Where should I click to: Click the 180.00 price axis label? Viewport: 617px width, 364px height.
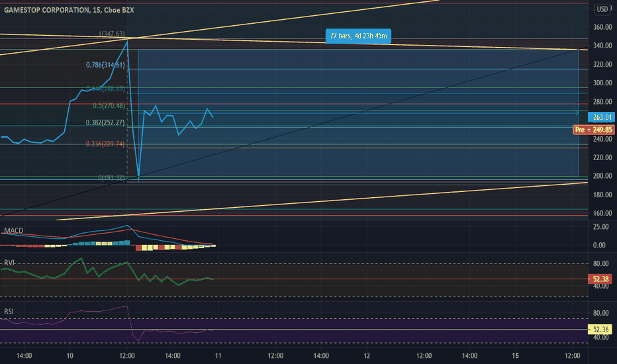pos(602,195)
